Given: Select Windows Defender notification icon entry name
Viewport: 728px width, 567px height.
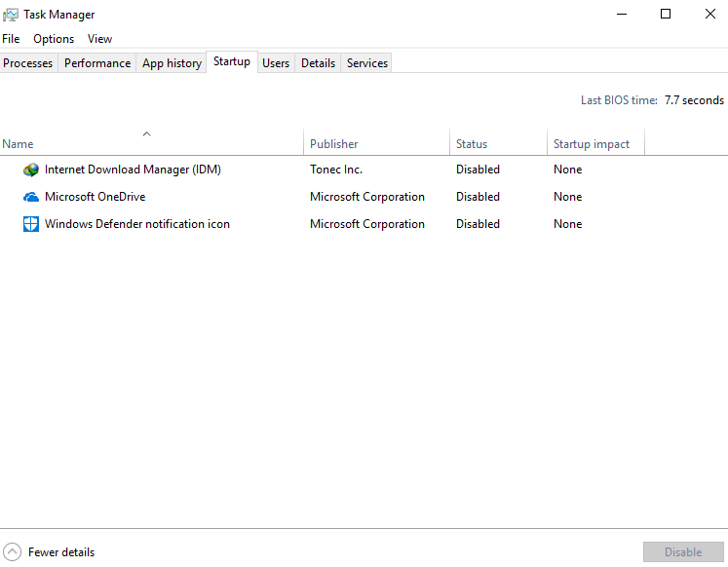Looking at the screenshot, I should [x=137, y=224].
